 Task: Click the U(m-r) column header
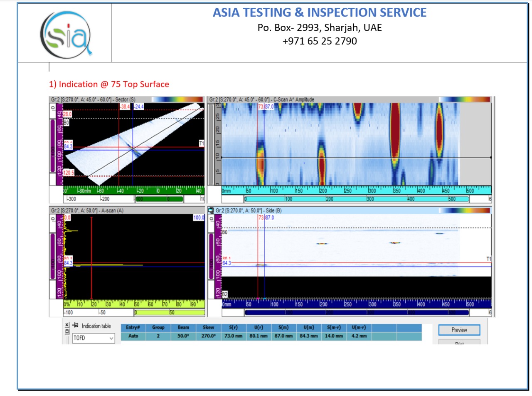pyautogui.click(x=359, y=327)
